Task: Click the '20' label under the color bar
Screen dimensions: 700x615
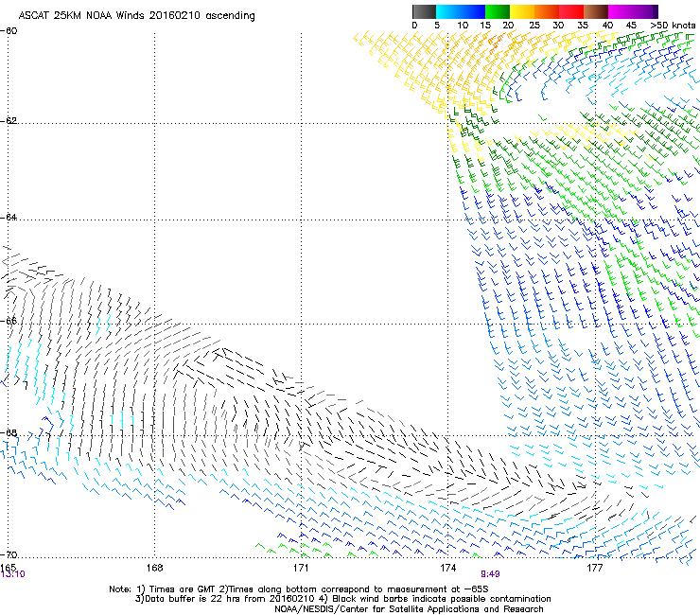Action: click(508, 26)
